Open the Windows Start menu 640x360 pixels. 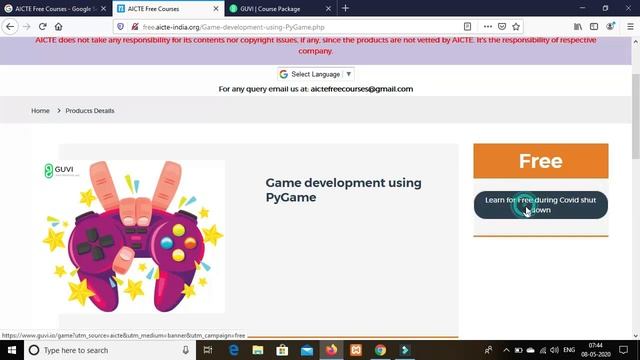pos(12,350)
